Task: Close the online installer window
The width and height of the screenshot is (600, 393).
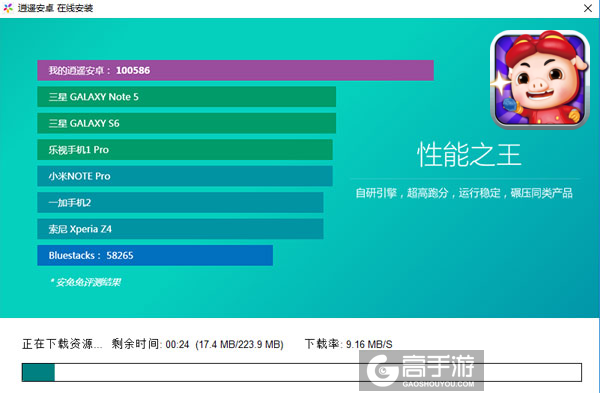Action: click(588, 8)
